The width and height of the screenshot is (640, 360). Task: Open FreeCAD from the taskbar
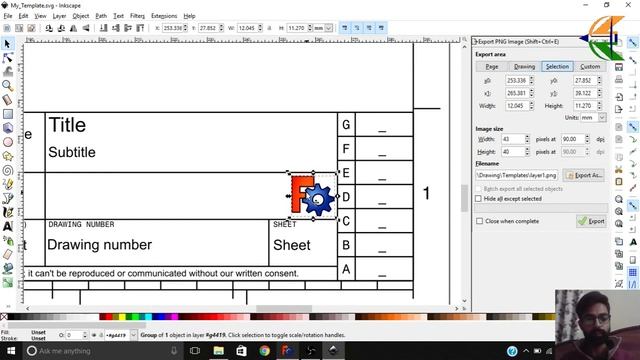(287, 351)
